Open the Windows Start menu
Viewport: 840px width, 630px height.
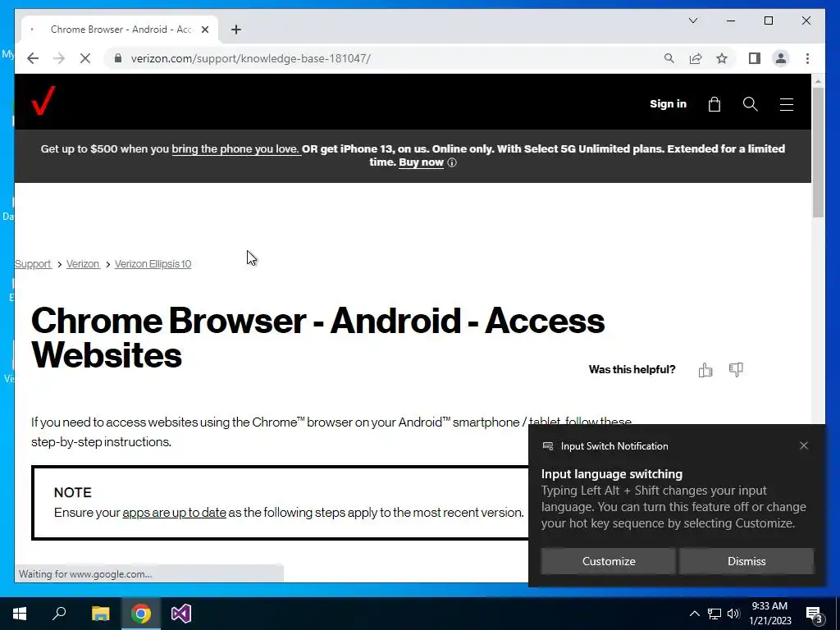(20, 614)
